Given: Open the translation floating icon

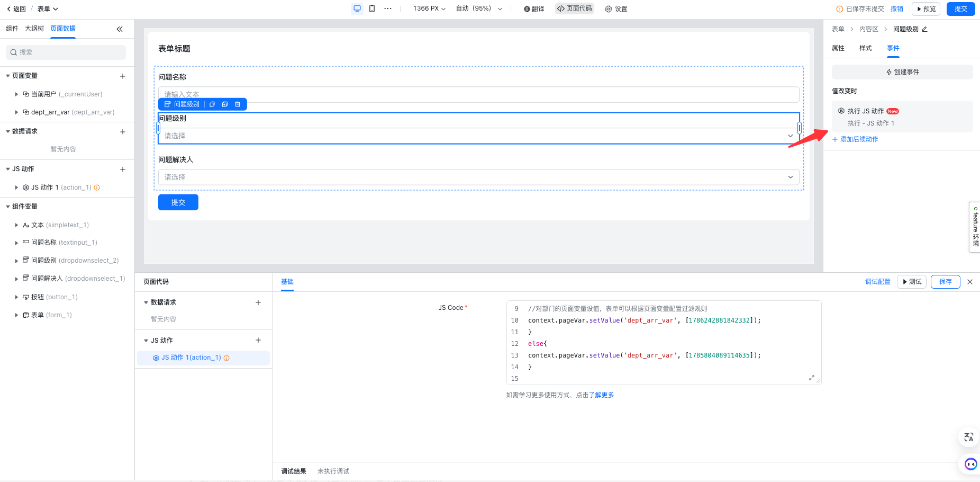Looking at the screenshot, I should click(968, 437).
